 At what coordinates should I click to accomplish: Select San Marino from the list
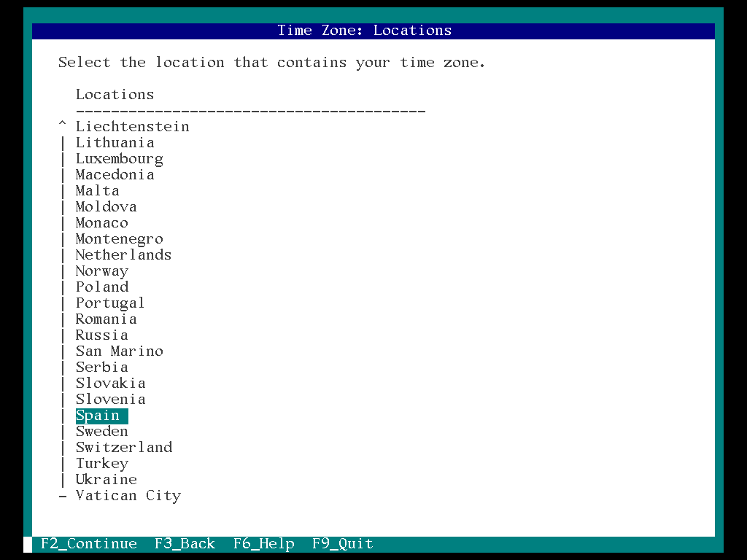coord(119,351)
